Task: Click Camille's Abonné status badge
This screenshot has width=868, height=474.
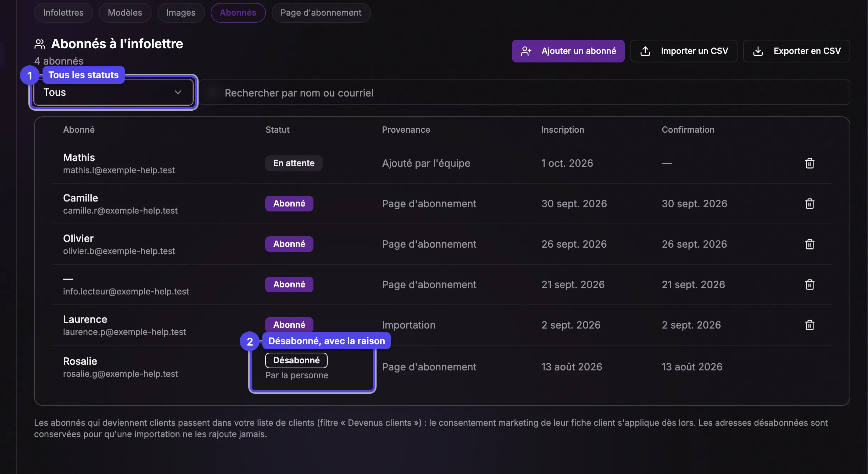Action: point(289,204)
